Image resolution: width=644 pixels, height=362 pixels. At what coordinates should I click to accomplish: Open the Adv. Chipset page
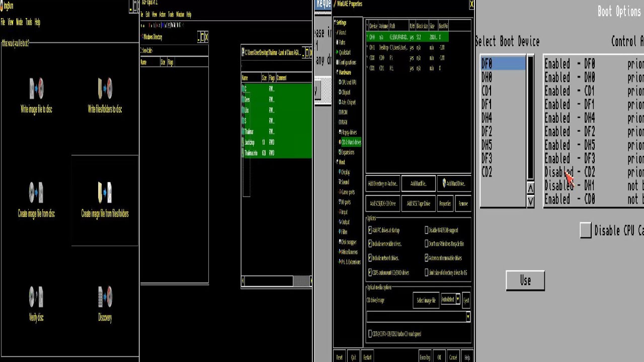pyautogui.click(x=348, y=102)
